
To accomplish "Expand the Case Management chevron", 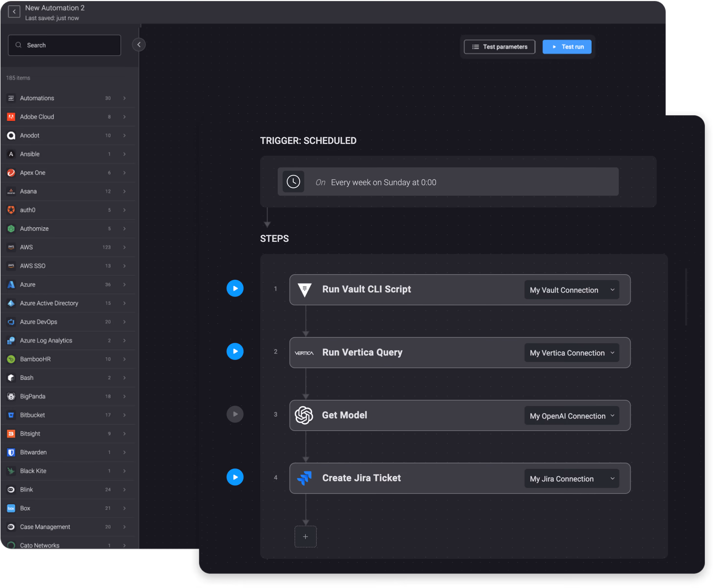I will coord(125,527).
